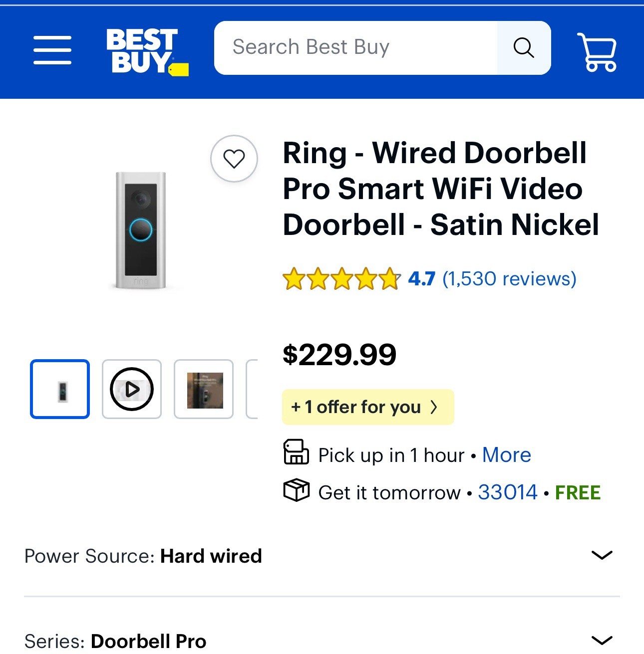Screen dimensions: 644x654
Task: Select the main product image thumbnail
Action: [59, 389]
